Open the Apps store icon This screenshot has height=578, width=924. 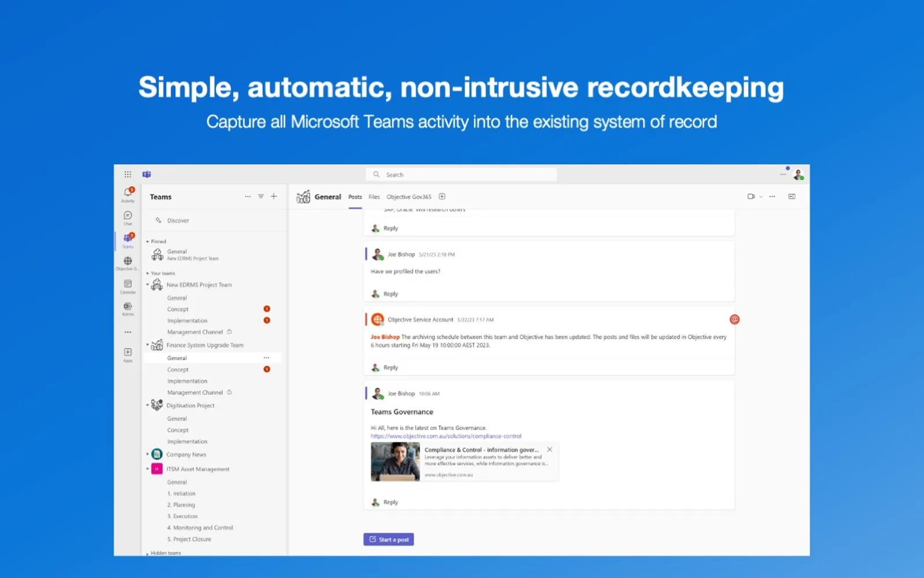[128, 354]
